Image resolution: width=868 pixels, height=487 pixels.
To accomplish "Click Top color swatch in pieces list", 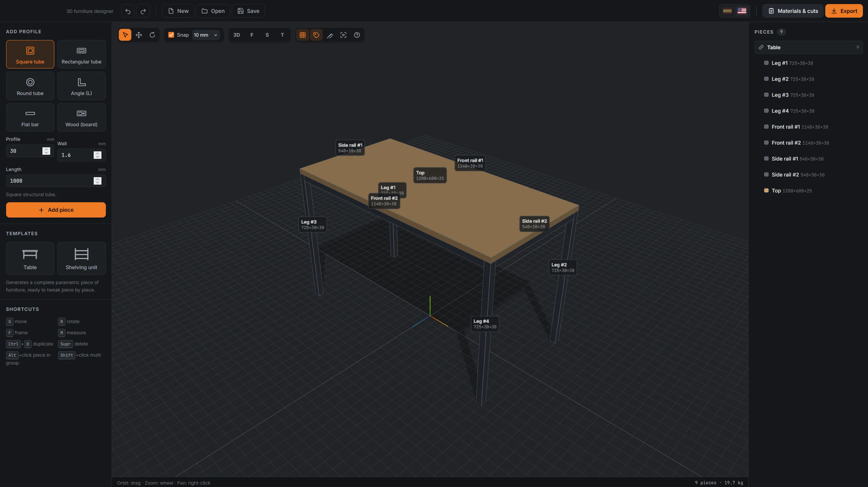I will coord(766,190).
